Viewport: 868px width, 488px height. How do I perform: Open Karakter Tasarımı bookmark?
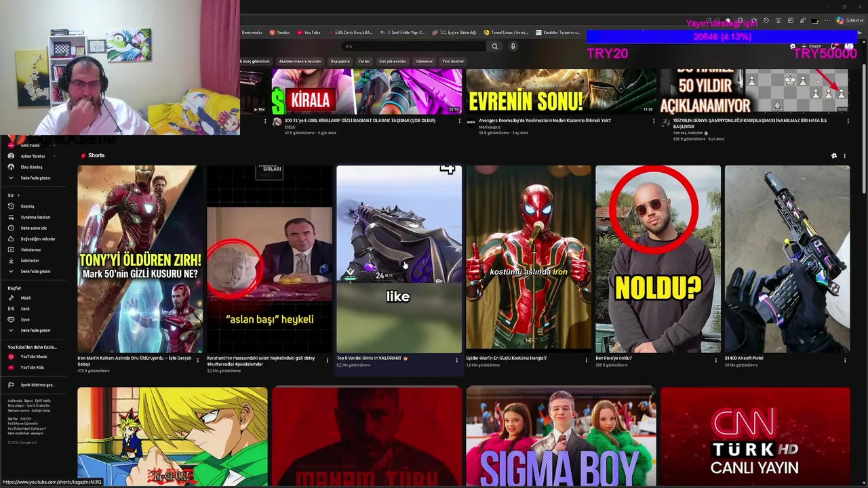point(558,33)
